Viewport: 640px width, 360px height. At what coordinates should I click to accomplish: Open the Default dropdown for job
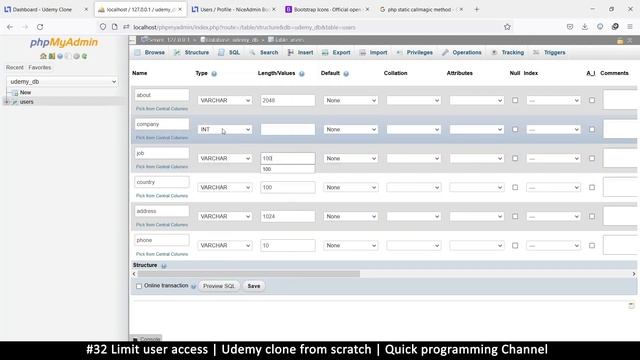(351, 158)
